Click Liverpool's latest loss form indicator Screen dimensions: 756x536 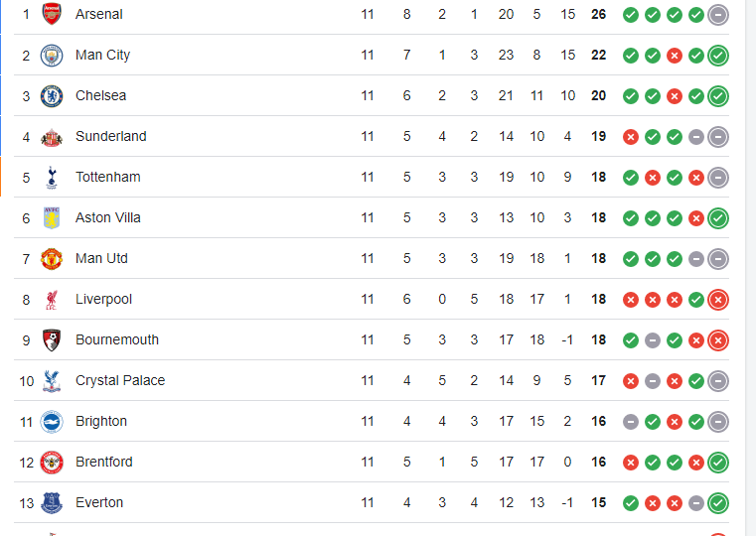click(x=718, y=300)
